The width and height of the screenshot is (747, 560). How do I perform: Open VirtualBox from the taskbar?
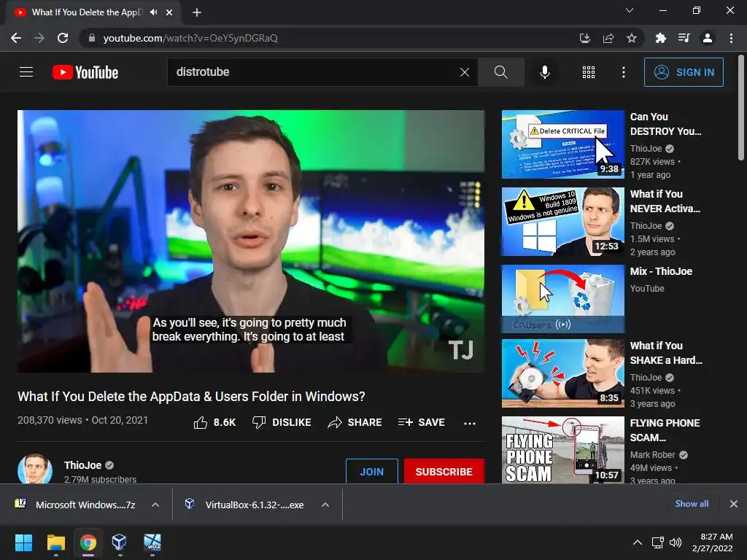coord(119,542)
